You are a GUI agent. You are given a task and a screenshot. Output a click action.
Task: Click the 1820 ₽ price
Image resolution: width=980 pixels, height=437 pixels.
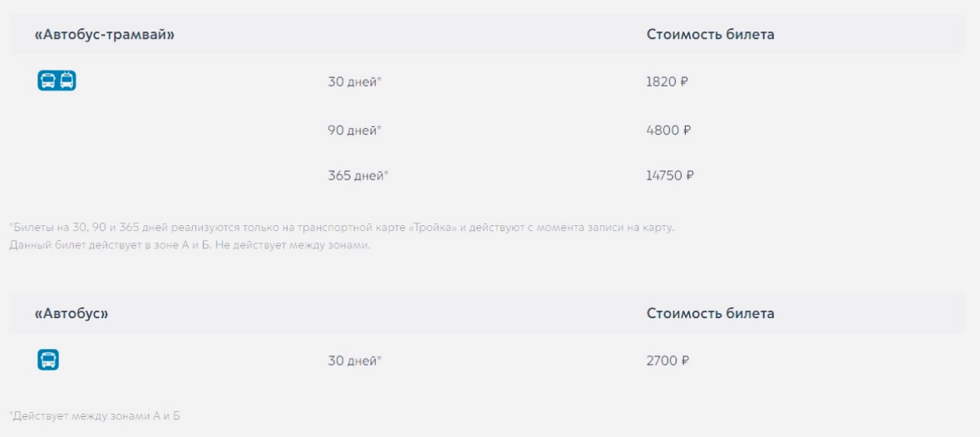coord(667,81)
